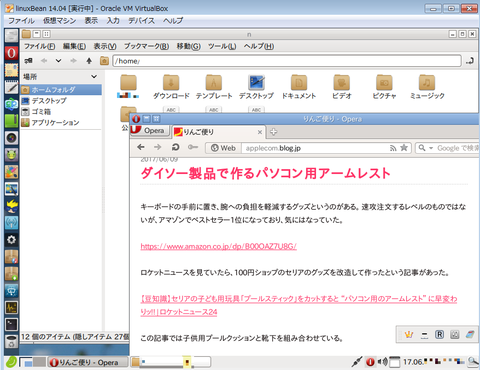The height and width of the screenshot is (370, 480).
Task: Select the ミュージック folder
Action: pyautogui.click(x=427, y=87)
